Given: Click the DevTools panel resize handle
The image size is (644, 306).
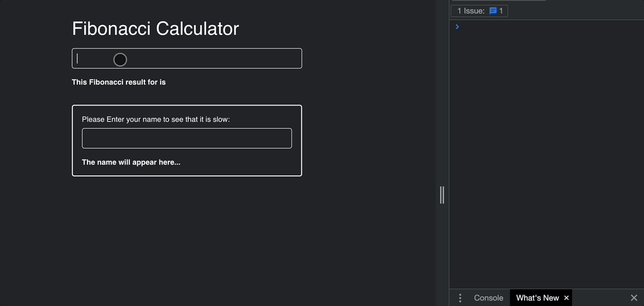Looking at the screenshot, I should point(442,194).
